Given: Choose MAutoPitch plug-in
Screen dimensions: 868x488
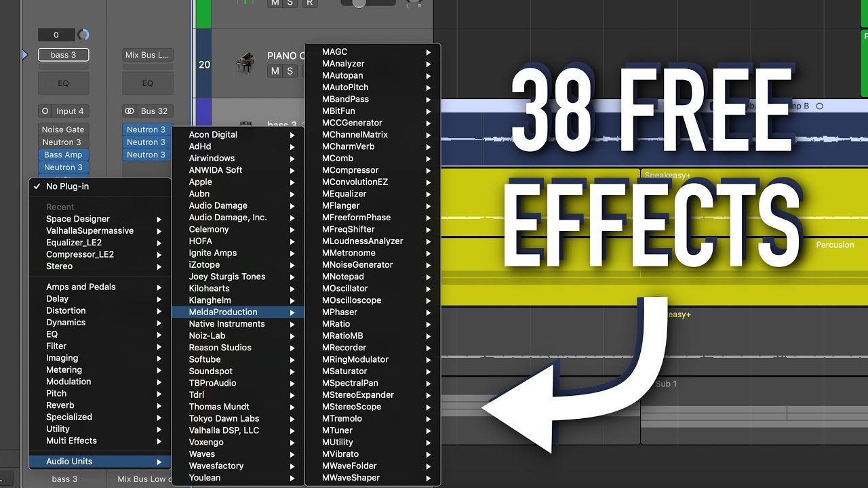Looking at the screenshot, I should click(x=373, y=87).
